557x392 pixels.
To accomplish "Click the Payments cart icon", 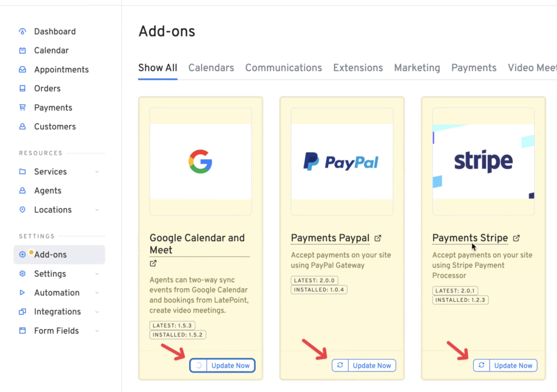I will click(22, 108).
